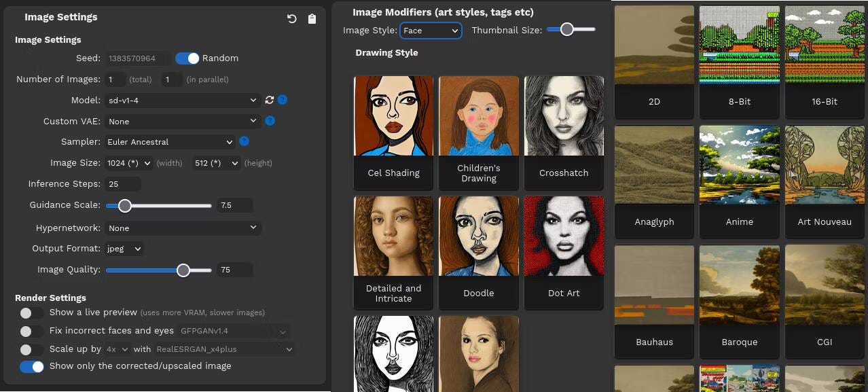
Task: Select the Crosshatch style card
Action: (x=564, y=132)
